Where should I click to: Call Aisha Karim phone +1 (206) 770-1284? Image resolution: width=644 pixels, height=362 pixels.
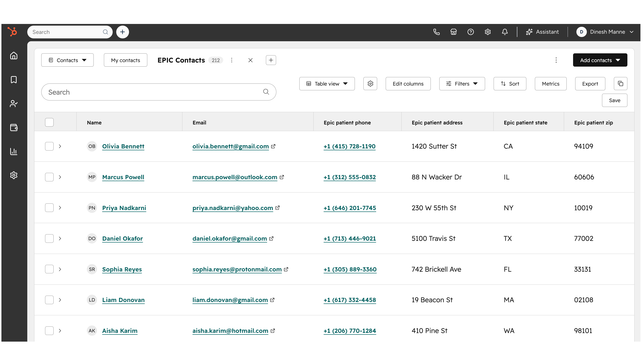pyautogui.click(x=350, y=331)
